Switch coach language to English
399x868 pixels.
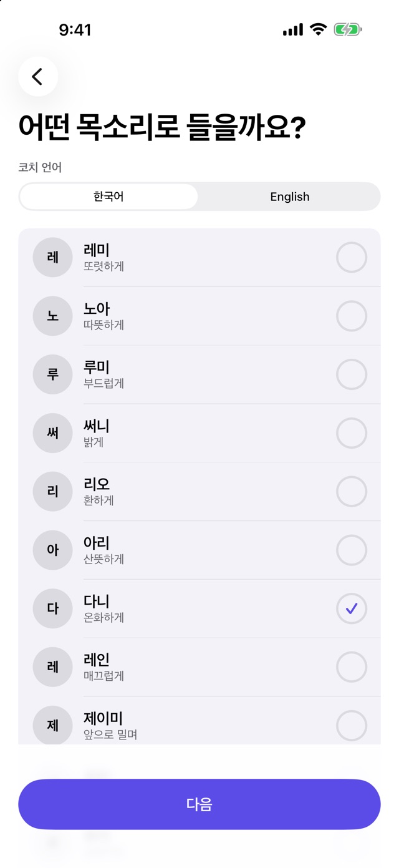[x=290, y=197]
